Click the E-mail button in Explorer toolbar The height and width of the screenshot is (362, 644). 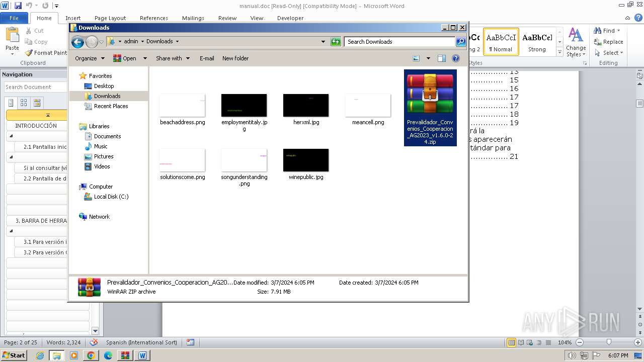coord(207,58)
